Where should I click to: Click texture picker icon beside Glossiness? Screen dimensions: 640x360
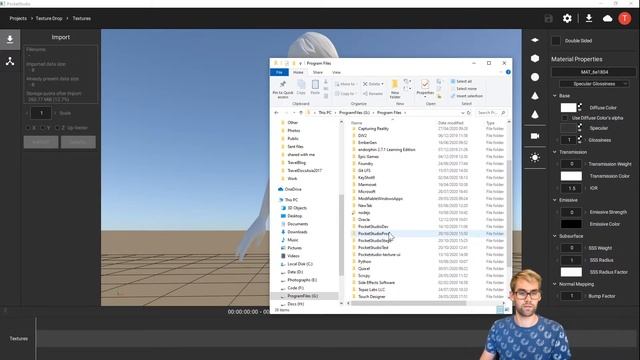pos(580,140)
